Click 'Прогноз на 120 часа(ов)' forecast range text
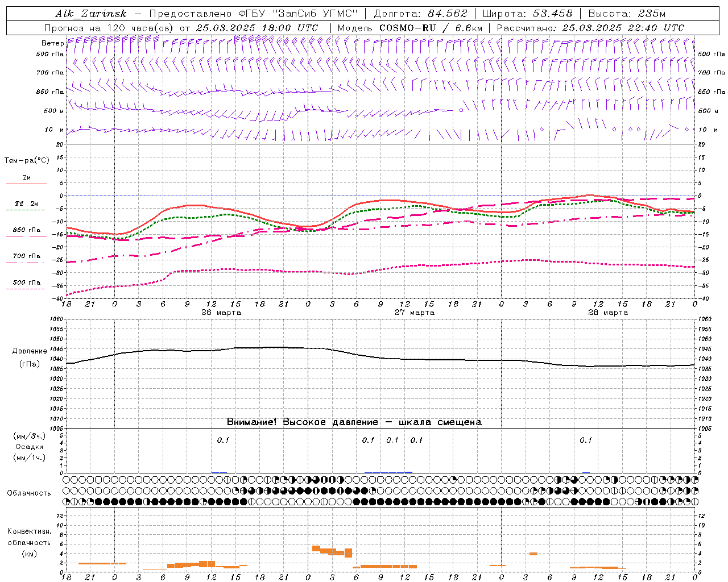Viewport: 728px width, 582px height. [x=109, y=28]
